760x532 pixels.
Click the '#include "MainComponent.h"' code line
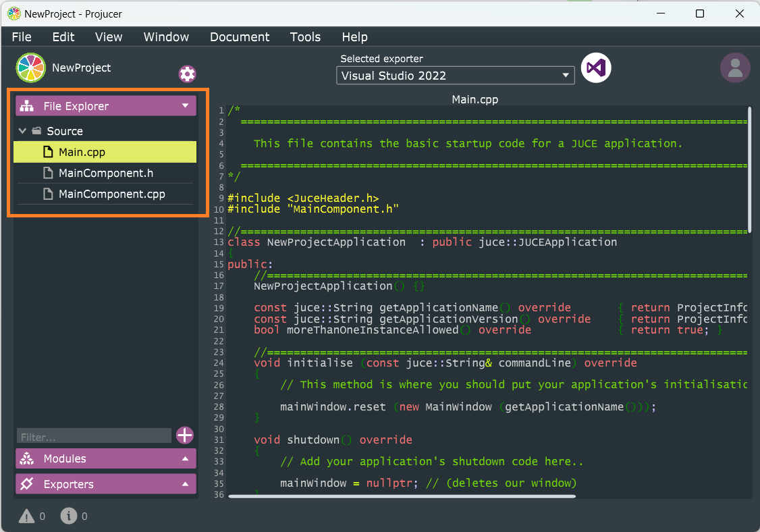(313, 209)
